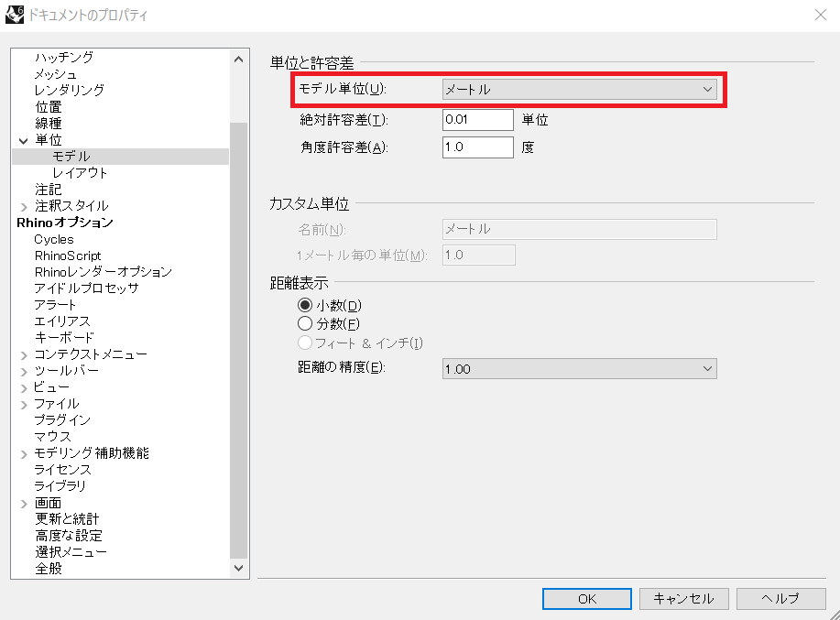Select Cycles in the tree
The image size is (840, 620).
coord(54,239)
